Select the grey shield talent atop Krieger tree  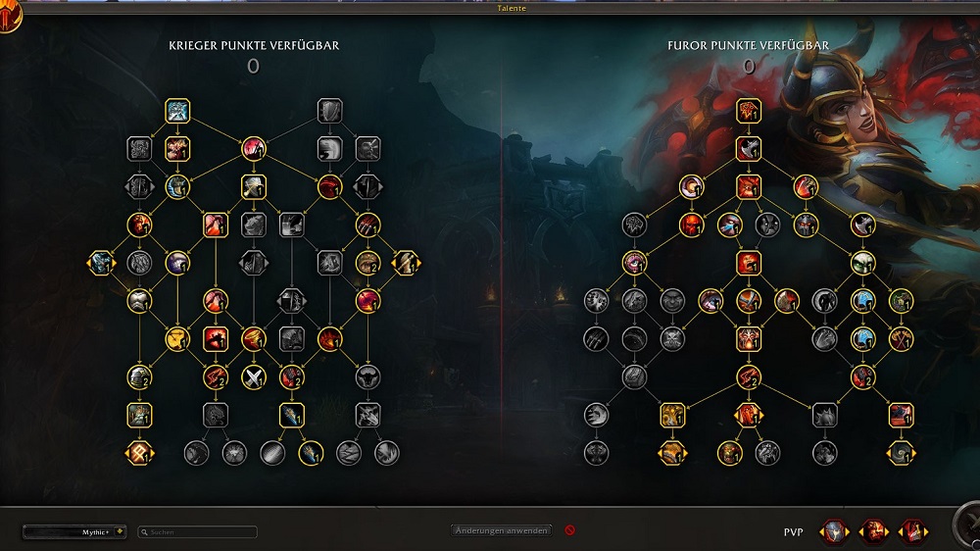coord(329,111)
